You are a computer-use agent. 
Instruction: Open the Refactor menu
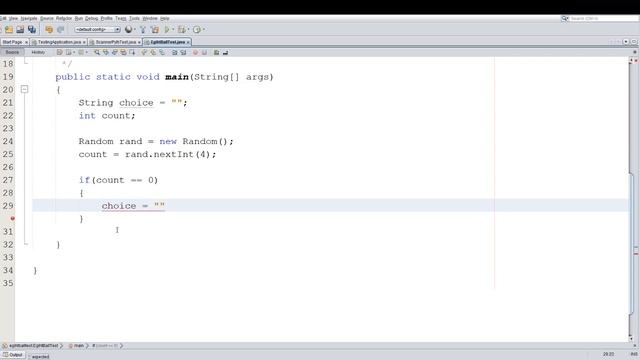click(64, 18)
